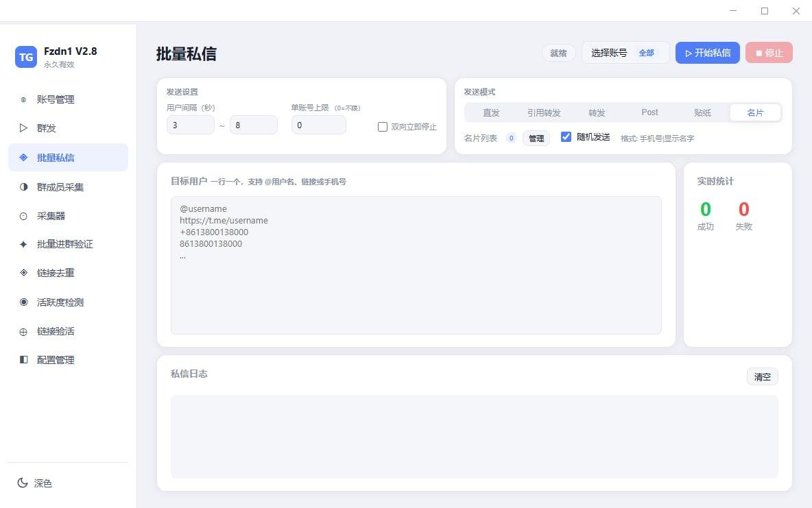Click the 目标用户 text area
Viewport: 812px width, 508px height.
(x=416, y=265)
